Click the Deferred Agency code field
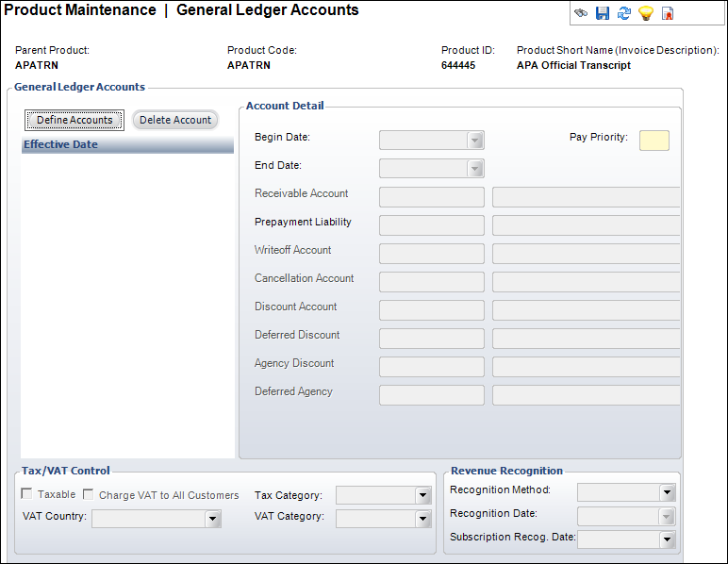The image size is (728, 564). [431, 395]
